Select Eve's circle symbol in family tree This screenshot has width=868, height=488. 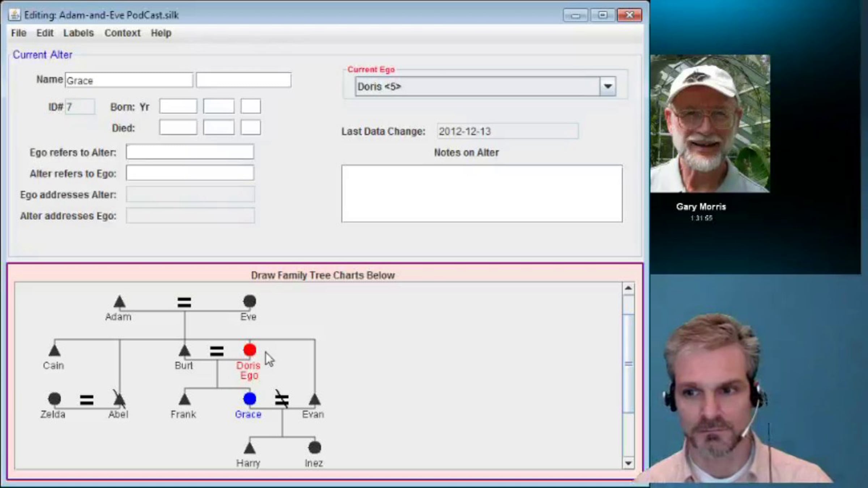pyautogui.click(x=250, y=301)
